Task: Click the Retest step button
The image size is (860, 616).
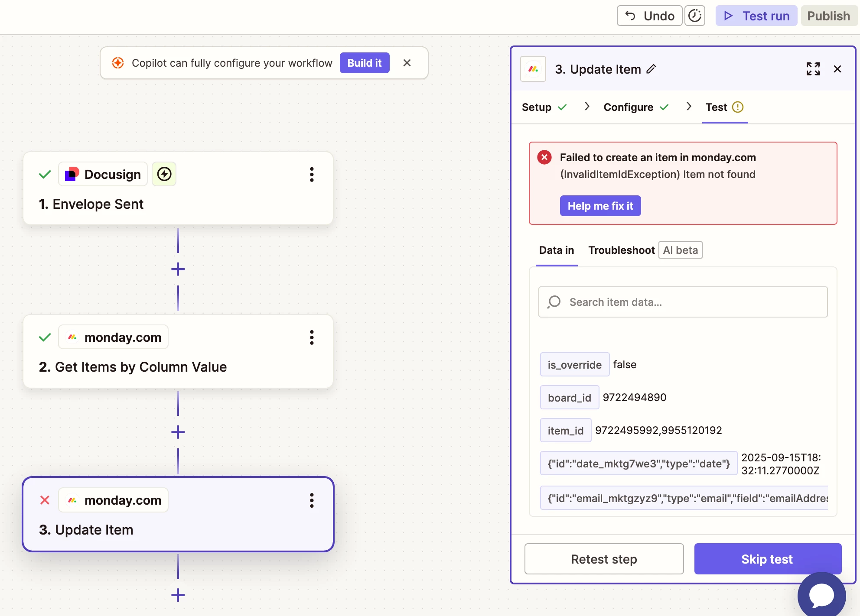Action: [x=604, y=559]
